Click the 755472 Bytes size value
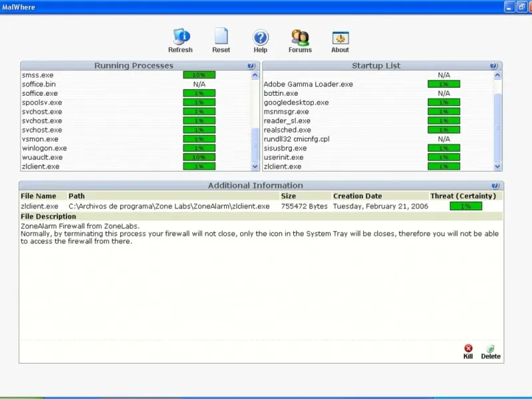 coord(305,206)
